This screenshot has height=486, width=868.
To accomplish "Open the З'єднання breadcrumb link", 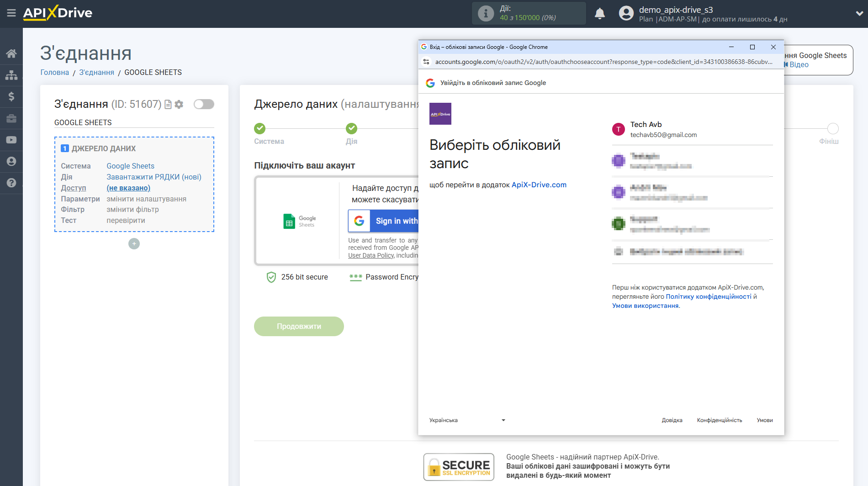I will tap(96, 72).
